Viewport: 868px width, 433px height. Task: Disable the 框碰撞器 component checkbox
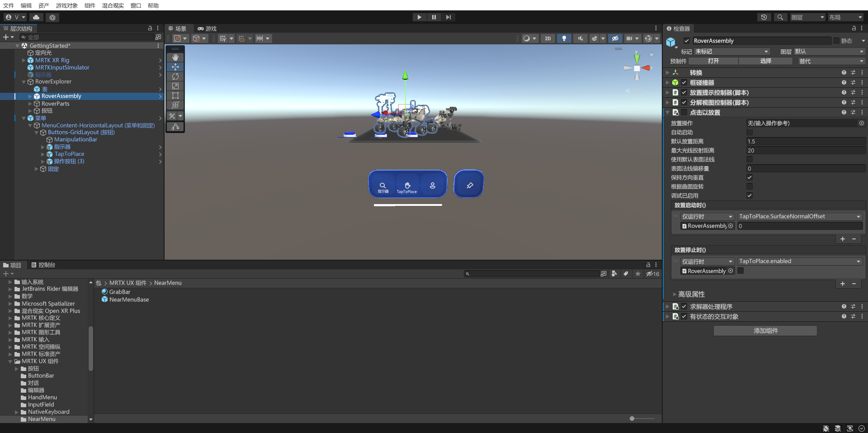click(684, 82)
